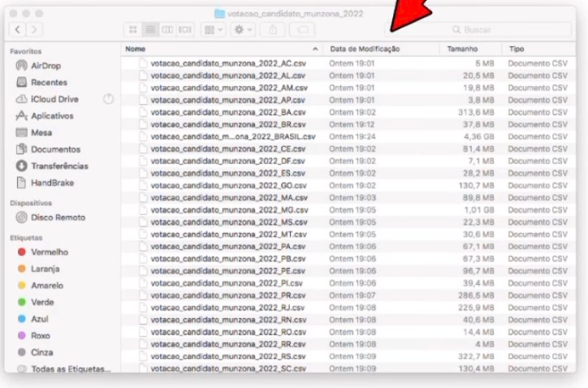588x388 pixels.
Task: Open Transferências folder in sidebar
Action: (59, 166)
